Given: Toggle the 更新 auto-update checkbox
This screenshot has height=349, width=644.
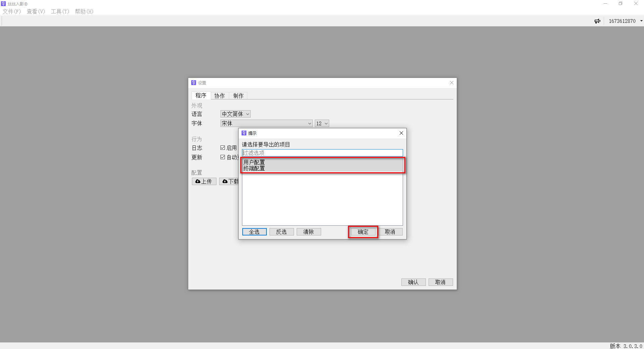Looking at the screenshot, I should (x=222, y=157).
